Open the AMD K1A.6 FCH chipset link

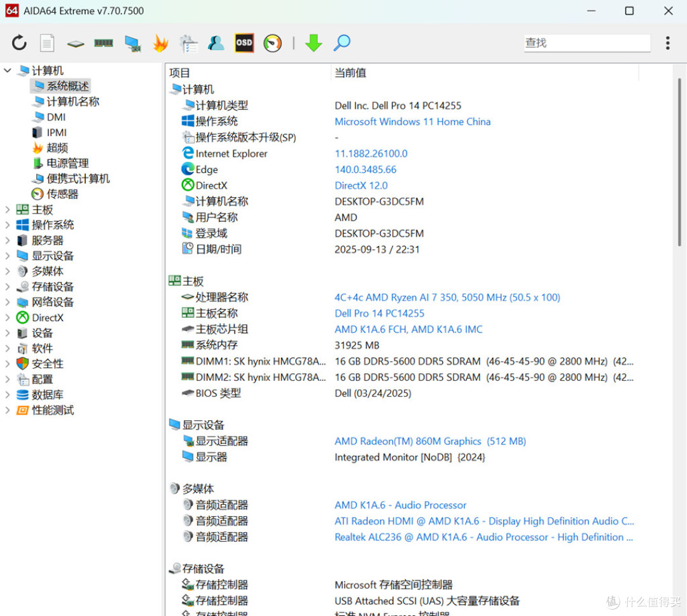[408, 329]
